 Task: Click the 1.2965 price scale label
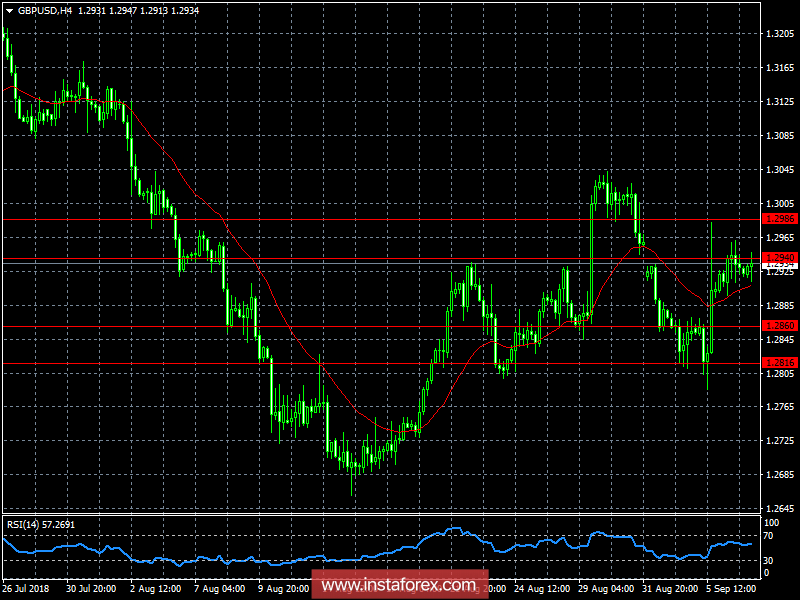coord(780,238)
